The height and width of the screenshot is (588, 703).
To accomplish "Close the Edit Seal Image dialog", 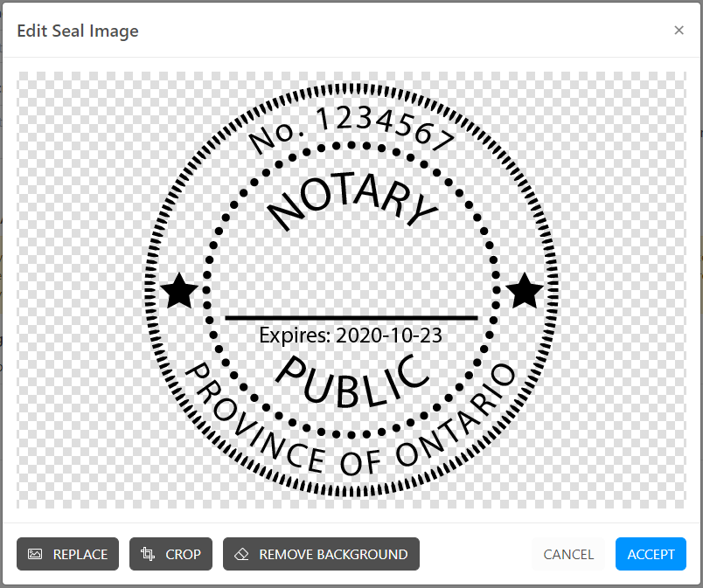I will tap(679, 30).
